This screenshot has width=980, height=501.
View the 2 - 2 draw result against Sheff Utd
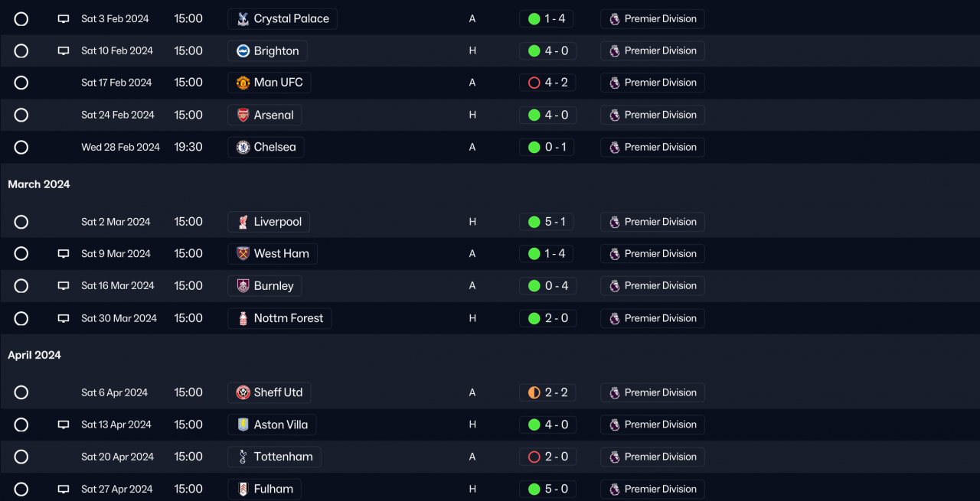point(547,392)
